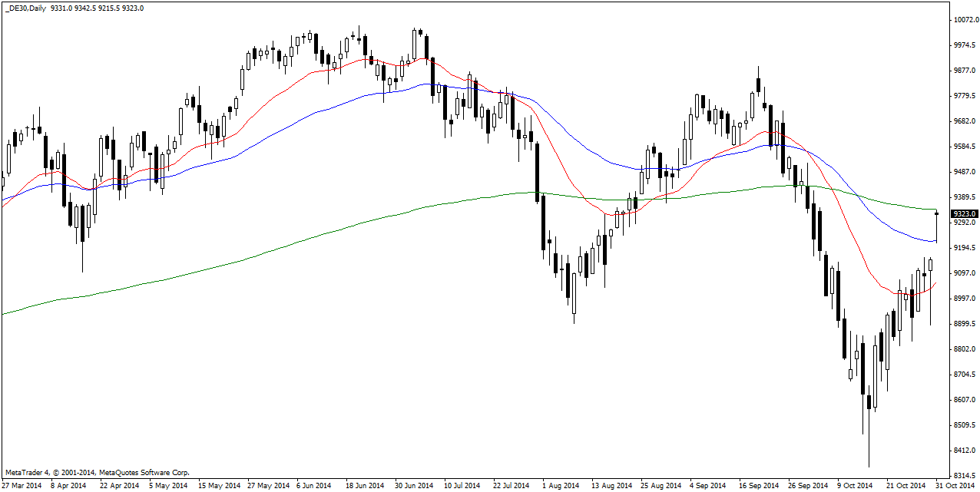Click the 8314.5 price axis label
This screenshot has height=492, width=980.
click(964, 475)
